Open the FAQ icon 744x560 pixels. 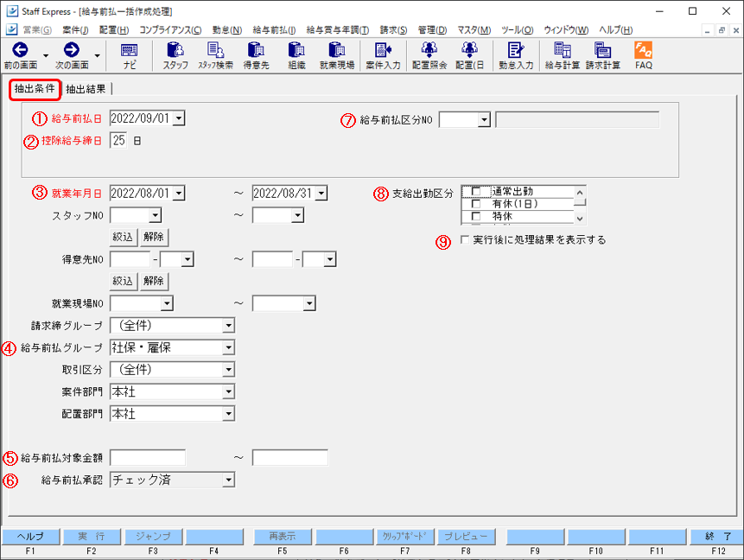[644, 50]
